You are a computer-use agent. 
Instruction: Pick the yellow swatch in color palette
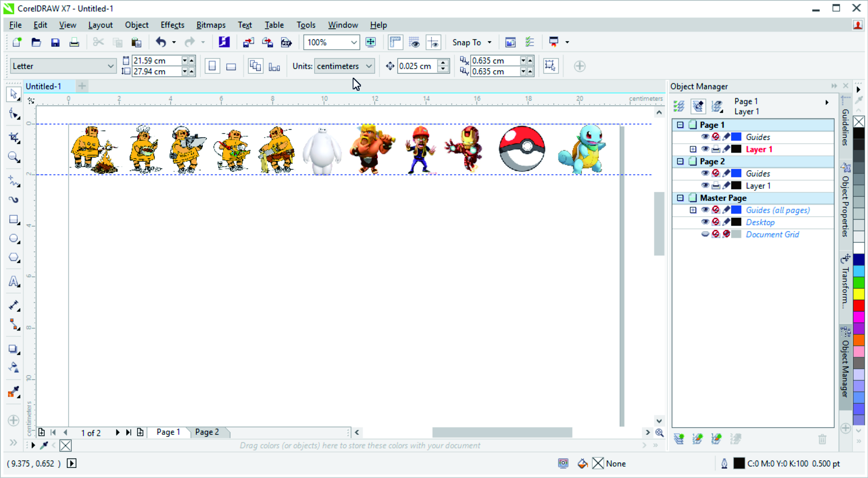859,294
